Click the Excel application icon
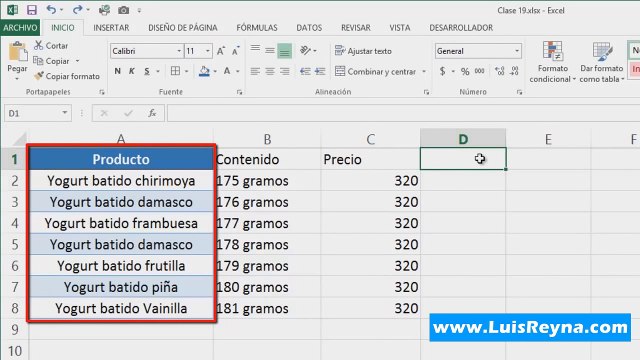This screenshot has width=640, height=360. coord(12,10)
